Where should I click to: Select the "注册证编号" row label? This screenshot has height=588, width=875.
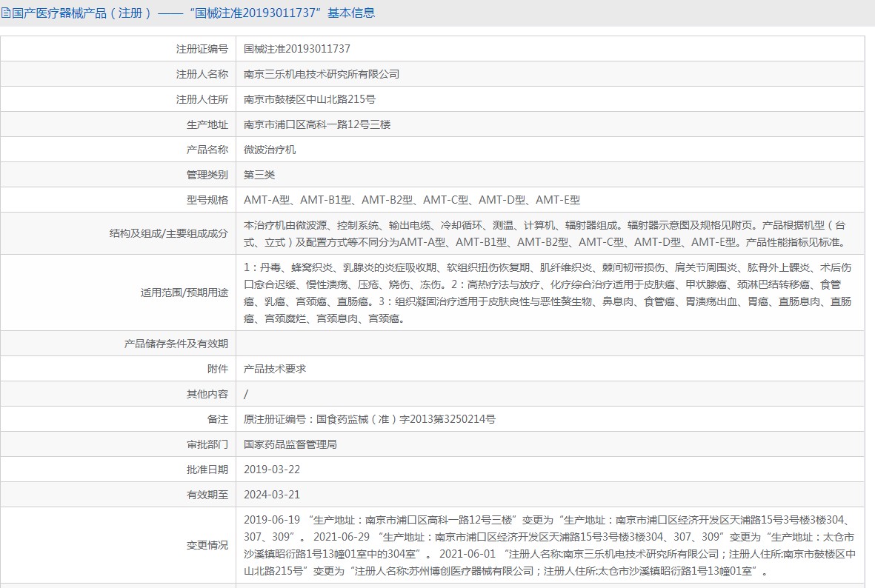[x=202, y=49]
